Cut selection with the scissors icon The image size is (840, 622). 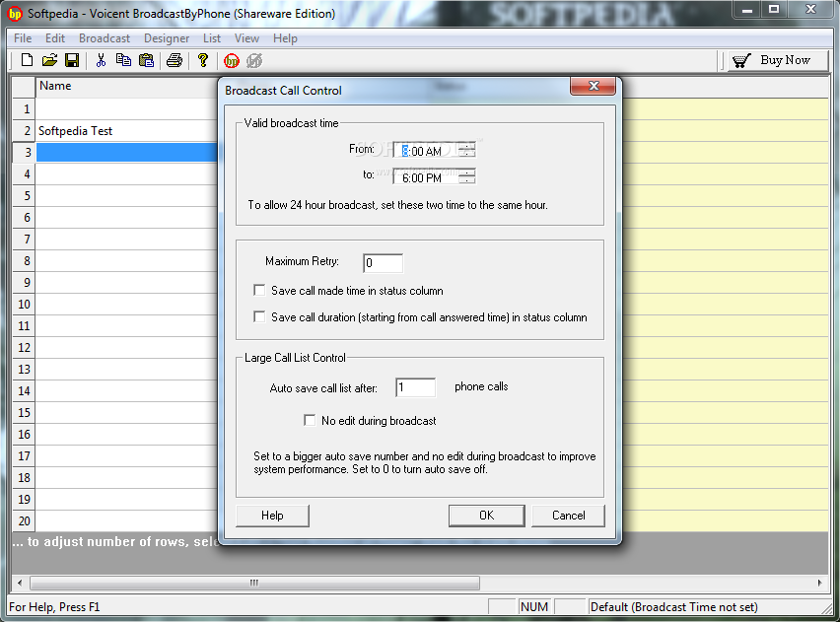click(x=101, y=60)
